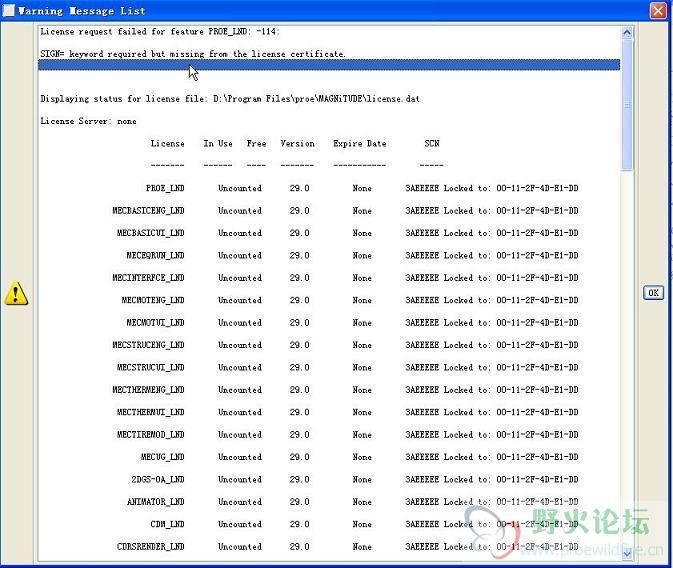
Task: Select the MECBASICENG_LND license name
Action: 148,210
